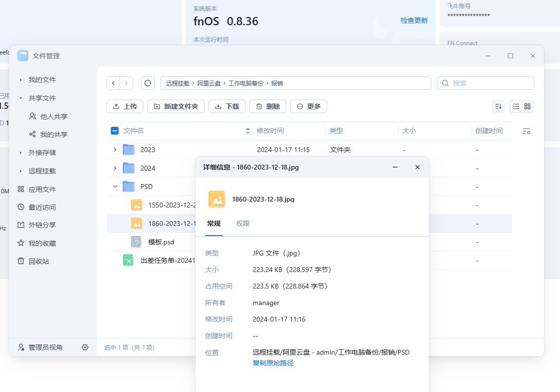Collapse 共享文件 in the sidebar
The height and width of the screenshot is (392, 560).
(21, 98)
